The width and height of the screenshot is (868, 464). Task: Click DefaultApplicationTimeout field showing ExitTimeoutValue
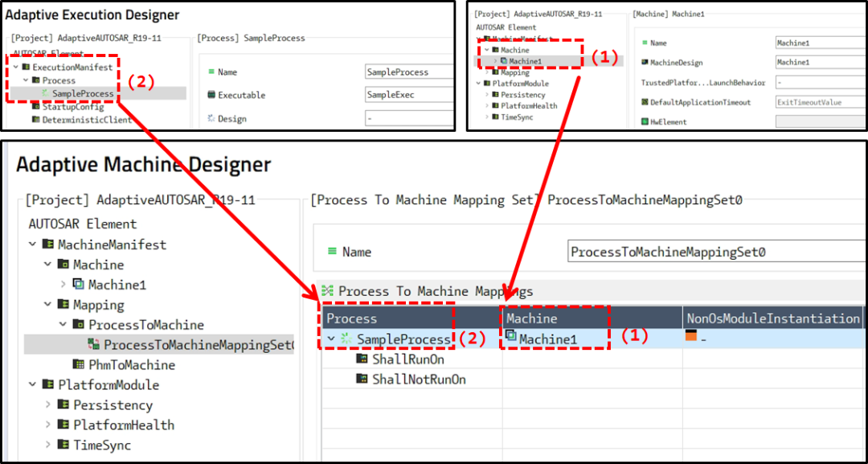[821, 102]
